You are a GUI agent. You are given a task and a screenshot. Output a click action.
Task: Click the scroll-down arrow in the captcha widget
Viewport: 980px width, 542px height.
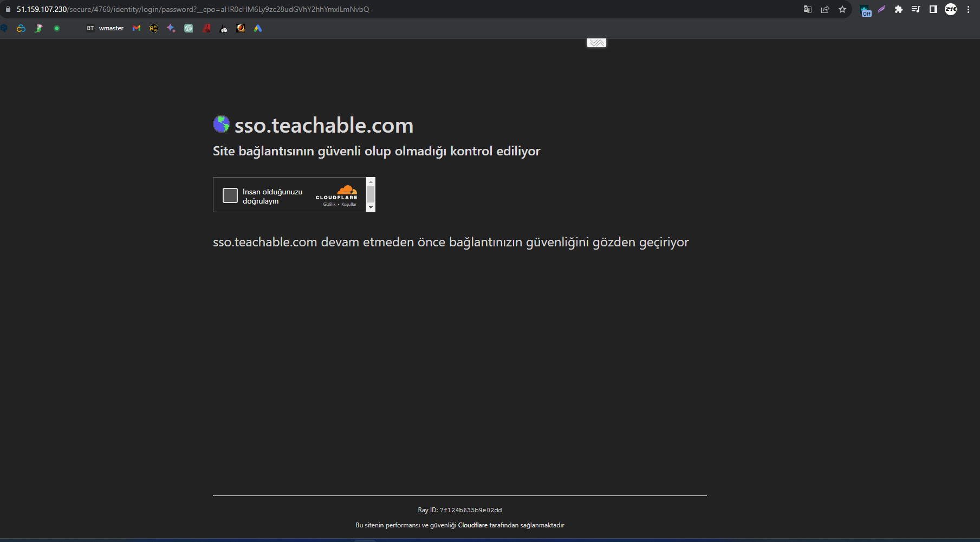[x=371, y=207]
